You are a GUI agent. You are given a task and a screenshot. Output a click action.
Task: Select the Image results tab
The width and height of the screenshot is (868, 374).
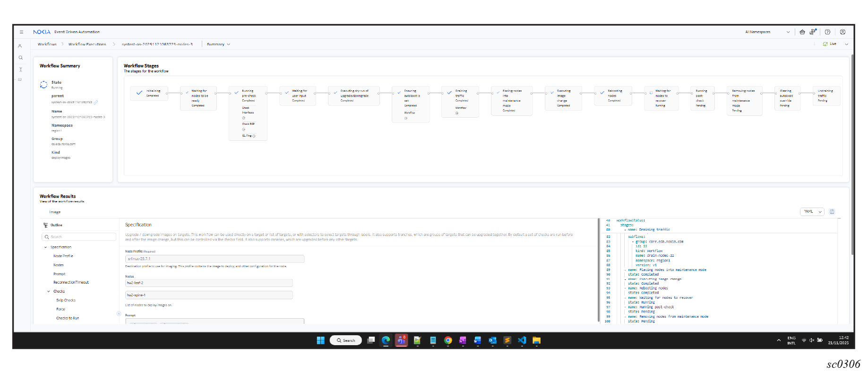click(55, 212)
